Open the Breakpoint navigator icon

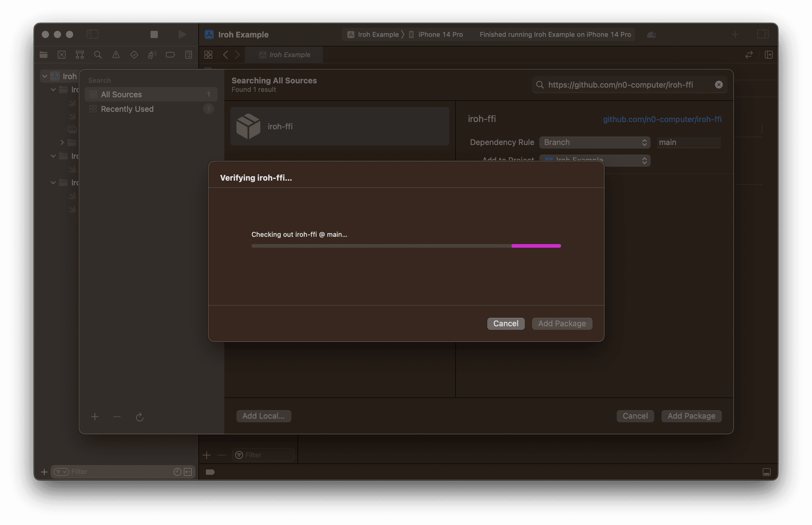[170, 55]
